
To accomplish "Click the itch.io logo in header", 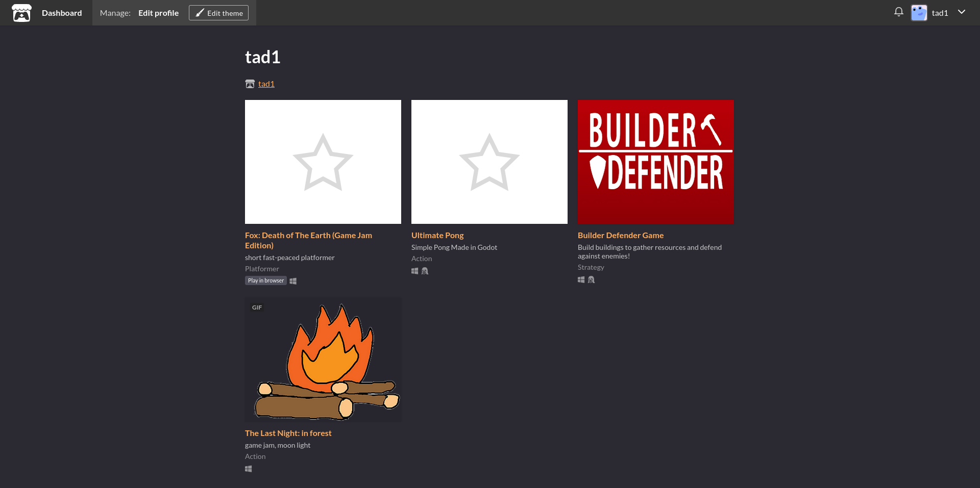I will tap(21, 13).
